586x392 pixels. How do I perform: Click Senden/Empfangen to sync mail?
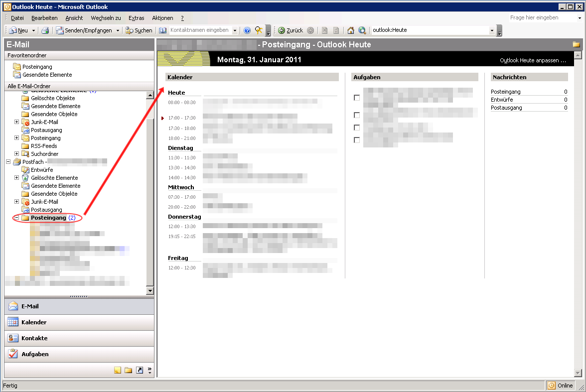point(84,30)
